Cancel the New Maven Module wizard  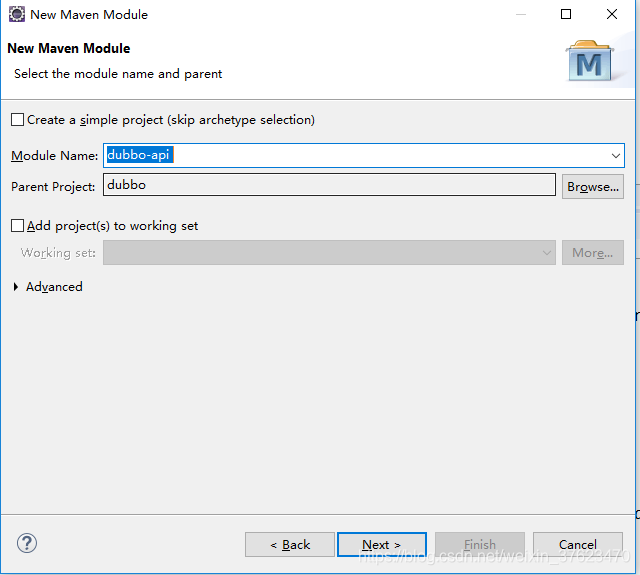click(578, 544)
